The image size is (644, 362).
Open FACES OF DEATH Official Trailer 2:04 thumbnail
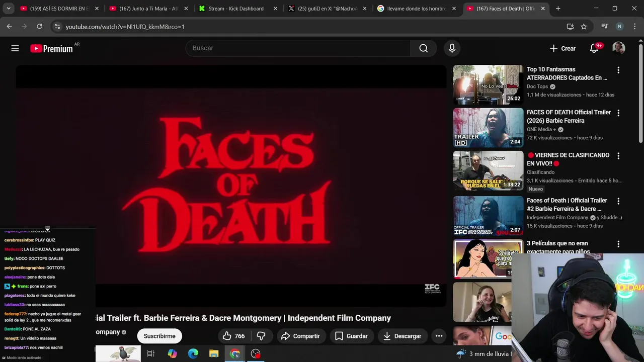[488, 128]
